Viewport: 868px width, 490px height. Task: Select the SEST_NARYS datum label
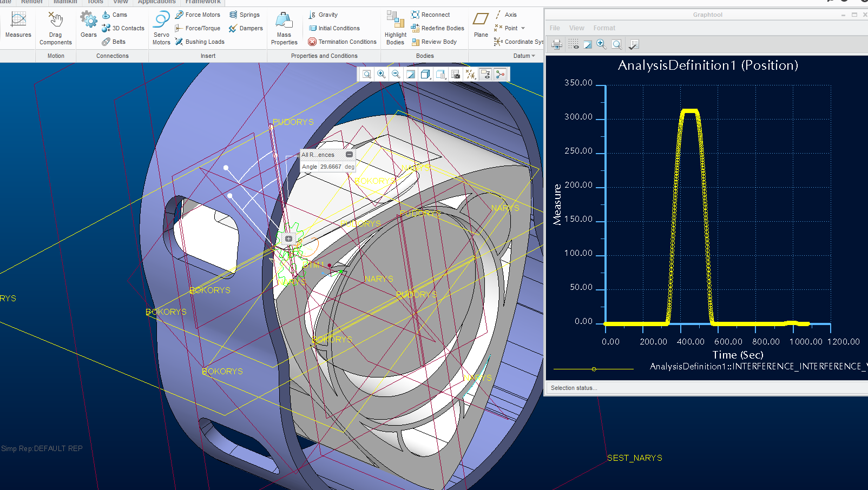pyautogui.click(x=634, y=458)
